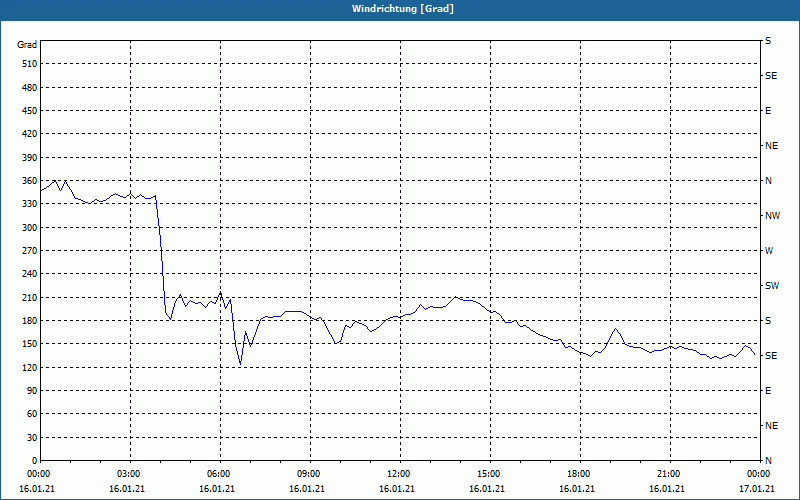Screen dimensions: 800x500
Task: Select the 510 y-axis value
Action: pyautogui.click(x=30, y=64)
